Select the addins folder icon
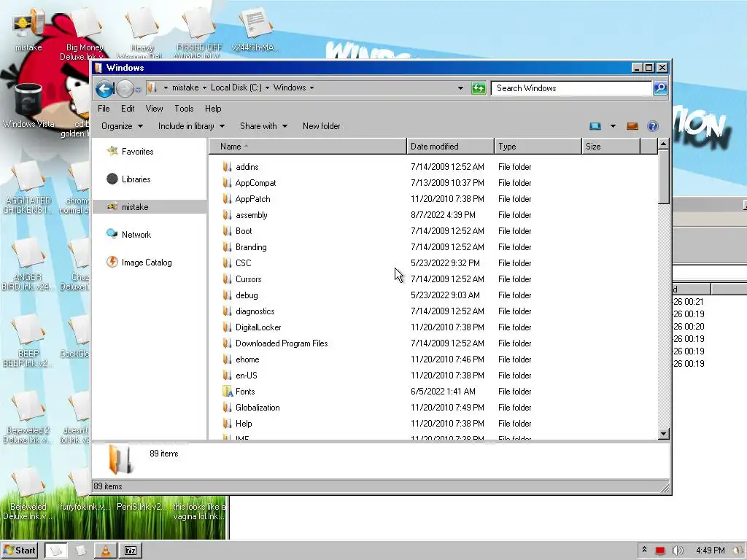 click(x=228, y=167)
